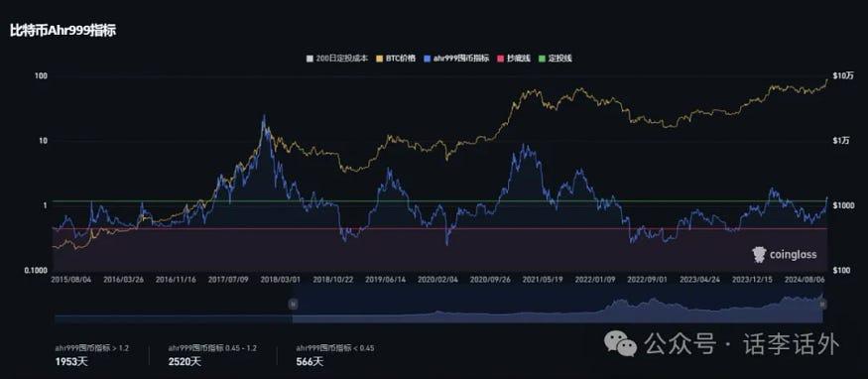This screenshot has width=868, height=379.
Task: Toggle the BTC价格 legend series
Action: pos(396,59)
